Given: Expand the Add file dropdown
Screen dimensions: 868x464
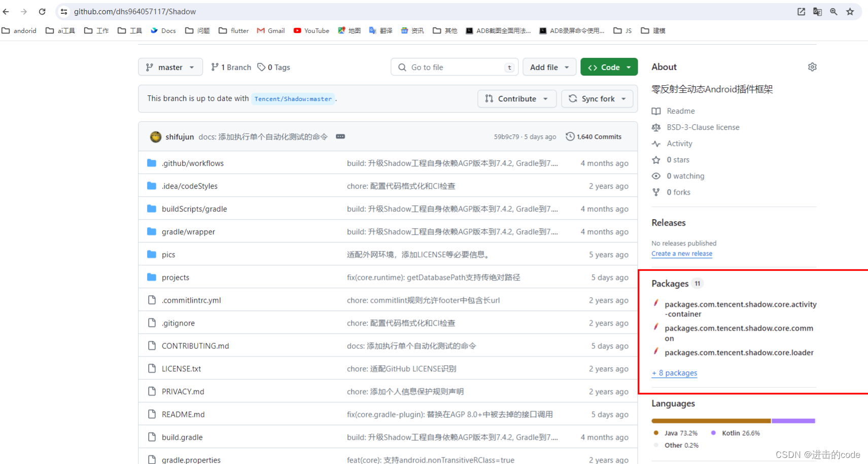Looking at the screenshot, I should point(549,67).
